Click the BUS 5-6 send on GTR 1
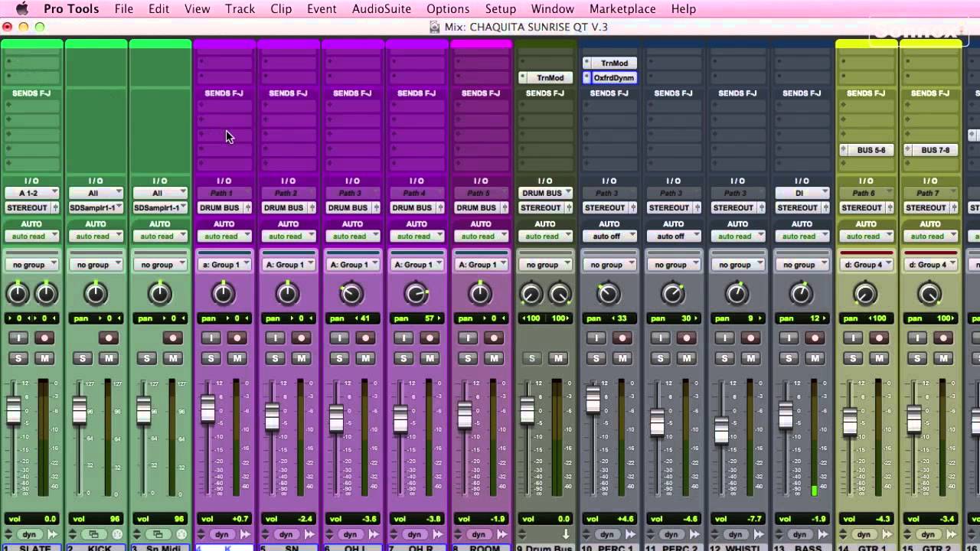This screenshot has height=551, width=980. point(866,150)
